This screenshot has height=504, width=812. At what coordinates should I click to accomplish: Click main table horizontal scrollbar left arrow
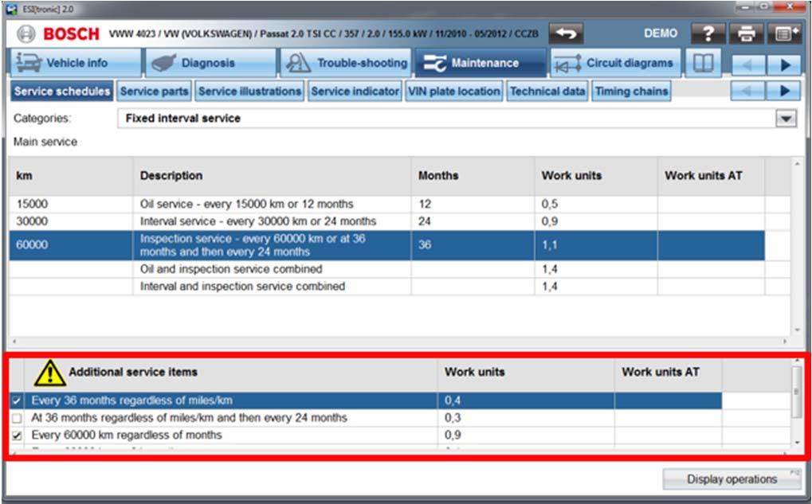point(14,342)
